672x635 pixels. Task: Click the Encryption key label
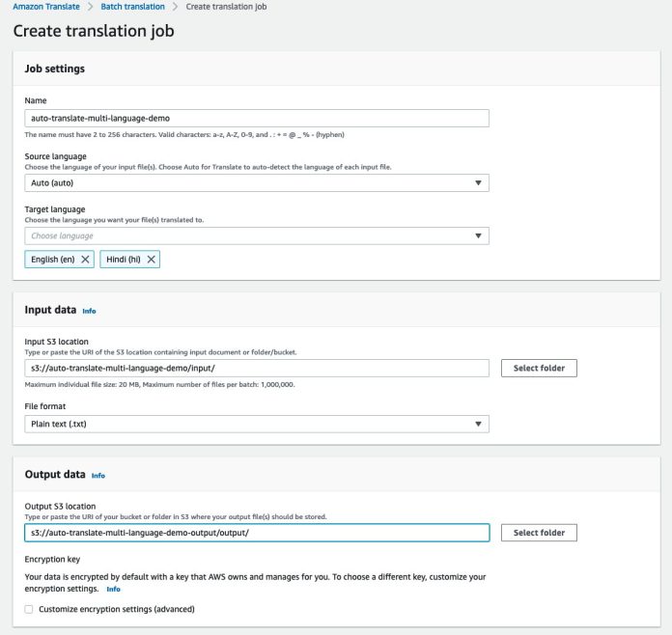pyautogui.click(x=52, y=559)
